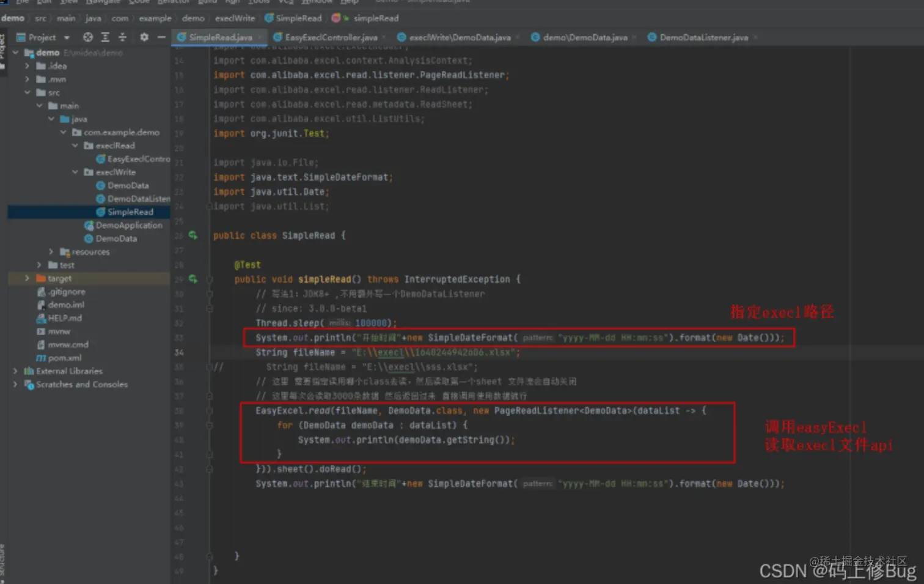Click the Select Opened File target icon
The width and height of the screenshot is (924, 584).
tap(88, 37)
